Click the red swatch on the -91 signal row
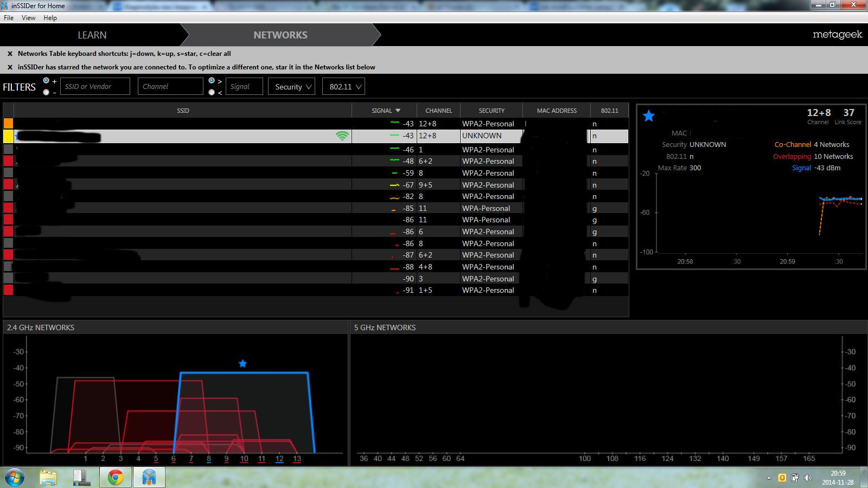Screen dimensions: 868x488 pos(8,290)
